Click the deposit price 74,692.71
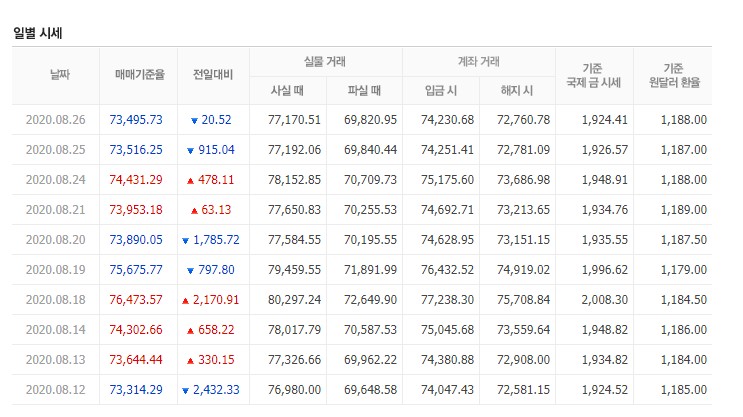This screenshot has height=417, width=743. [x=447, y=209]
